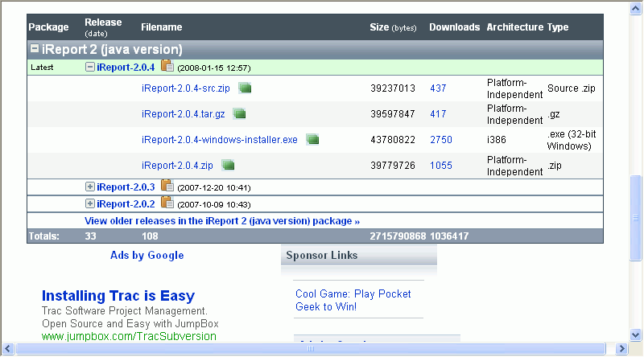The image size is (644, 357).
Task: Click the vertical scrollbar thumb
Action: (x=636, y=218)
